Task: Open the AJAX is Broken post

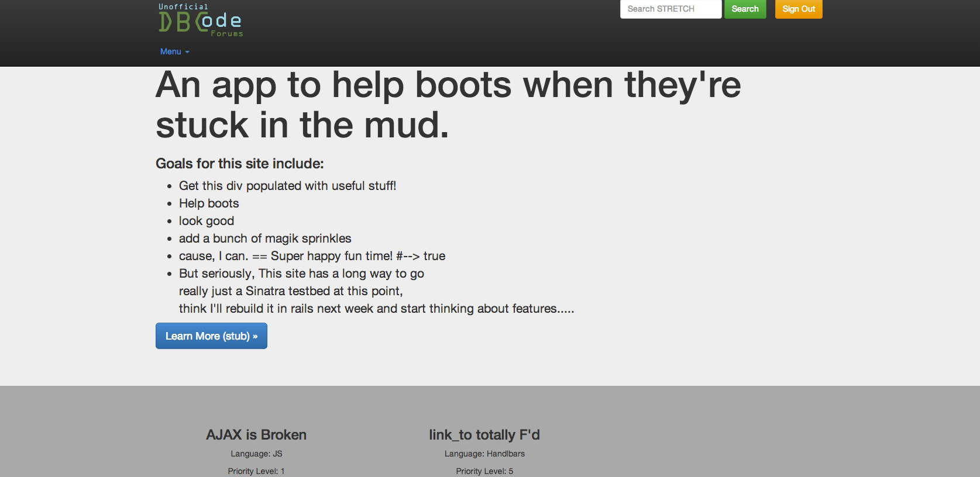Action: (x=256, y=435)
